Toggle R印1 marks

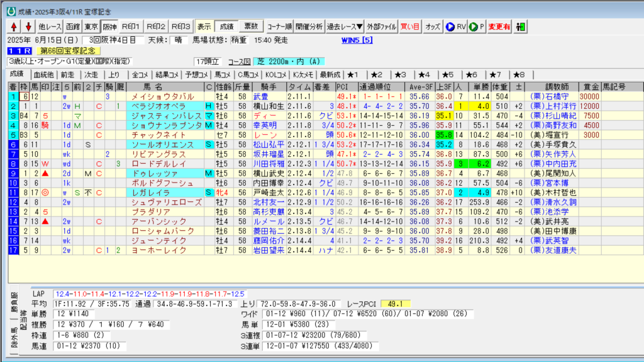coord(131,26)
